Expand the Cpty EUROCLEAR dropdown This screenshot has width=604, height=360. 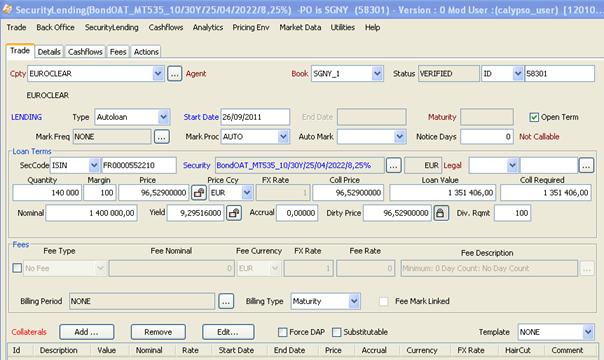158,74
